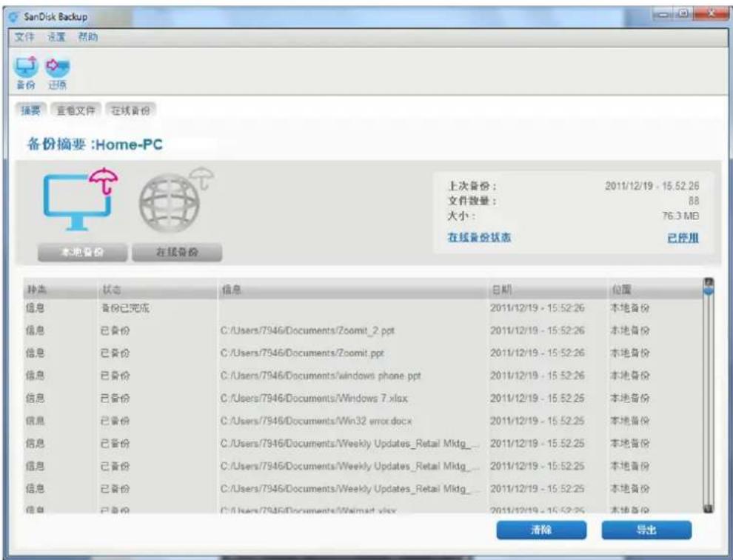Click the 导出 (Export) button
The height and width of the screenshot is (560, 733).
pos(646,530)
